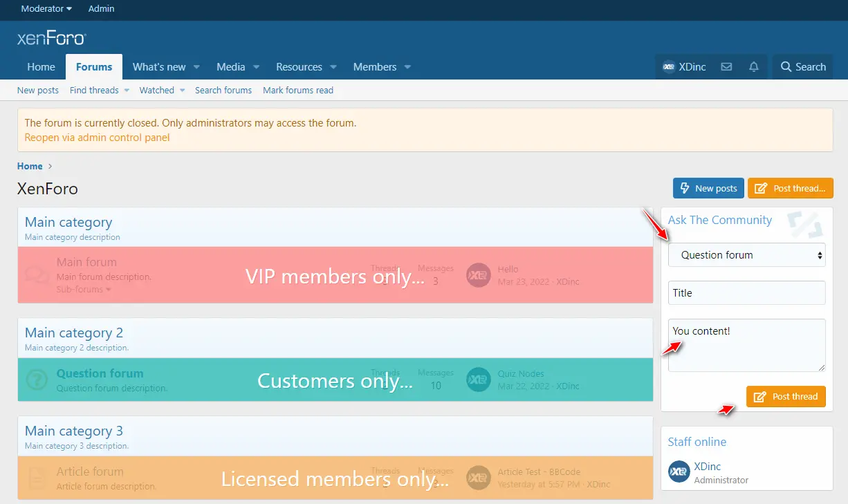
Task: Open the Media tab
Action: pos(231,67)
